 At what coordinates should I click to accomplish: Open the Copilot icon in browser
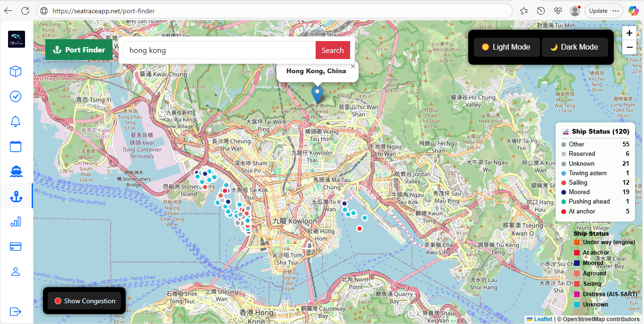pyautogui.click(x=634, y=10)
